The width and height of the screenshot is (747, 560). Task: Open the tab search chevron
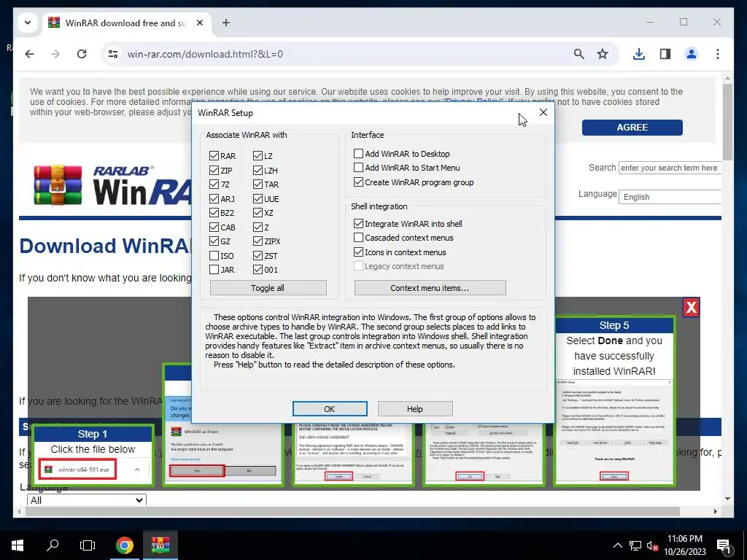(x=28, y=23)
